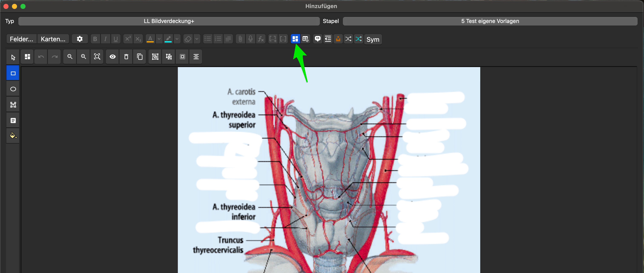
Task: Expand the text color dropdown arrow
Action: tap(159, 39)
